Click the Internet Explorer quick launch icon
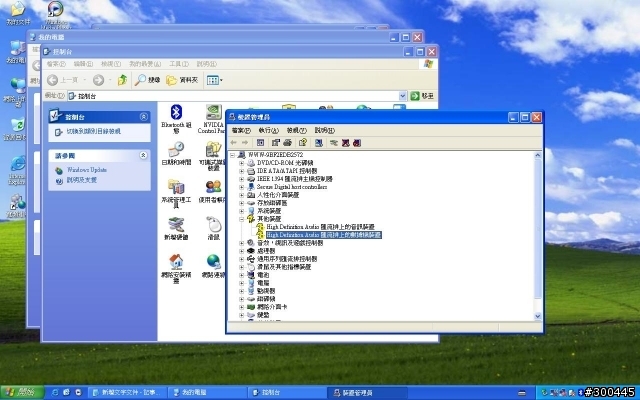The width and height of the screenshot is (640, 400). click(55, 393)
